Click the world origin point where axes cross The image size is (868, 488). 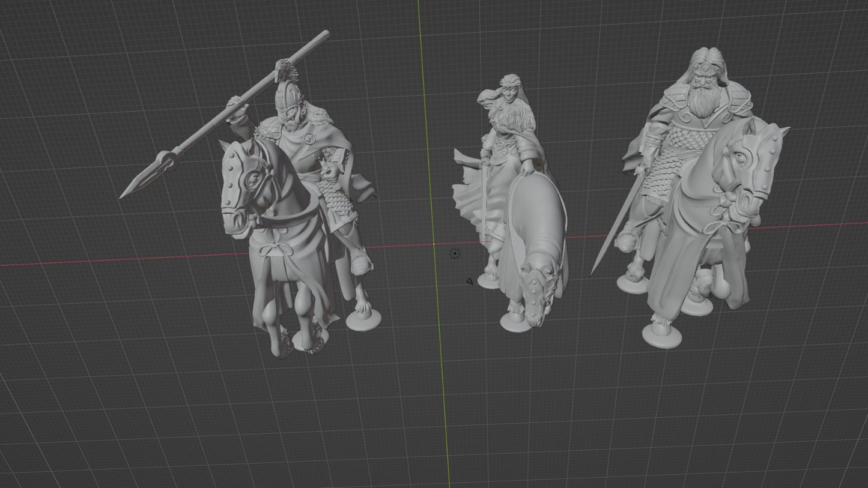pos(434,244)
